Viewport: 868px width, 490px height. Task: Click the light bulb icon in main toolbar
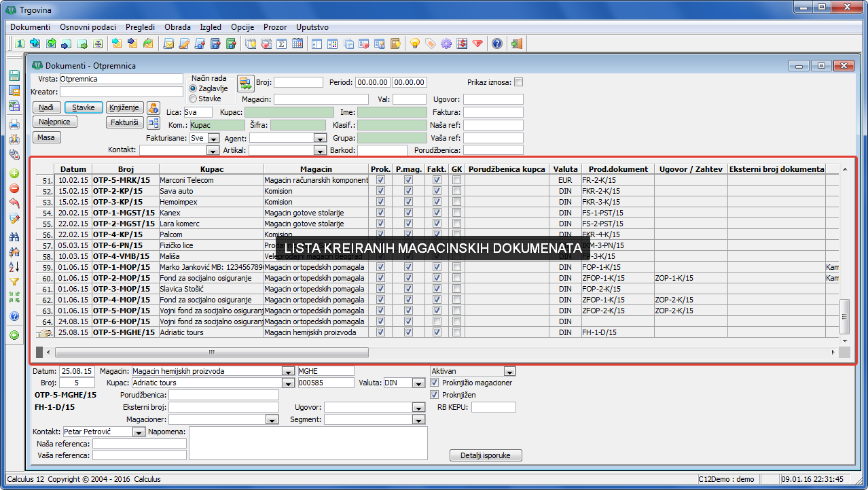point(414,44)
